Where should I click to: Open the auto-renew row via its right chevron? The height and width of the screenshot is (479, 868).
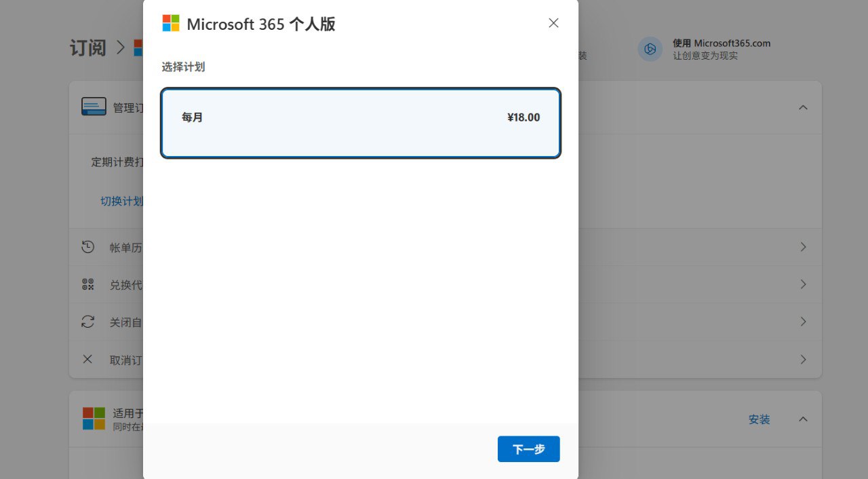point(803,322)
